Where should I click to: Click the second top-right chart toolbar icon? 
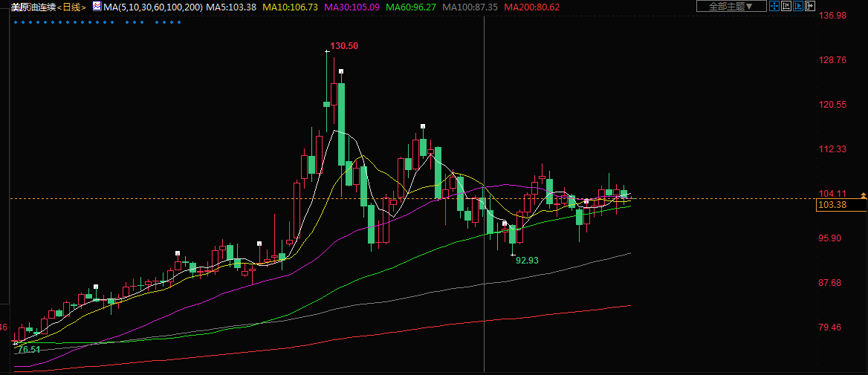point(786,6)
